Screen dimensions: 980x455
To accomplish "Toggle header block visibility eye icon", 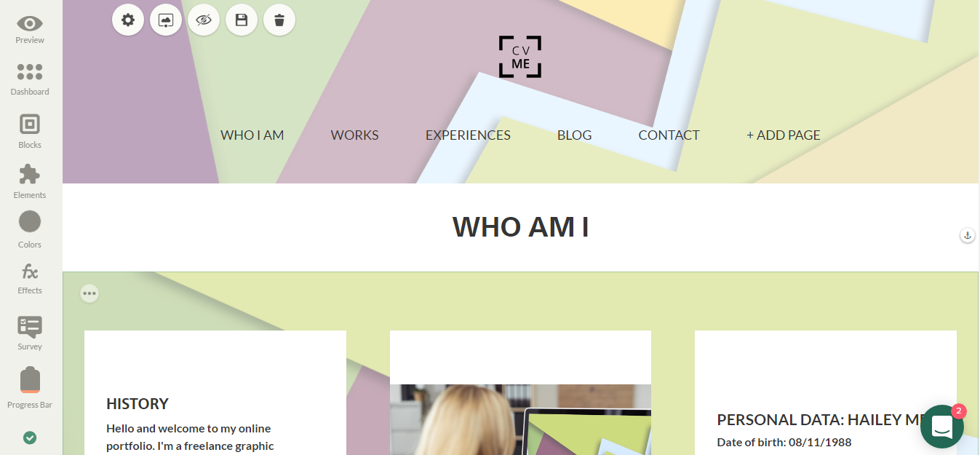I will pos(204,20).
